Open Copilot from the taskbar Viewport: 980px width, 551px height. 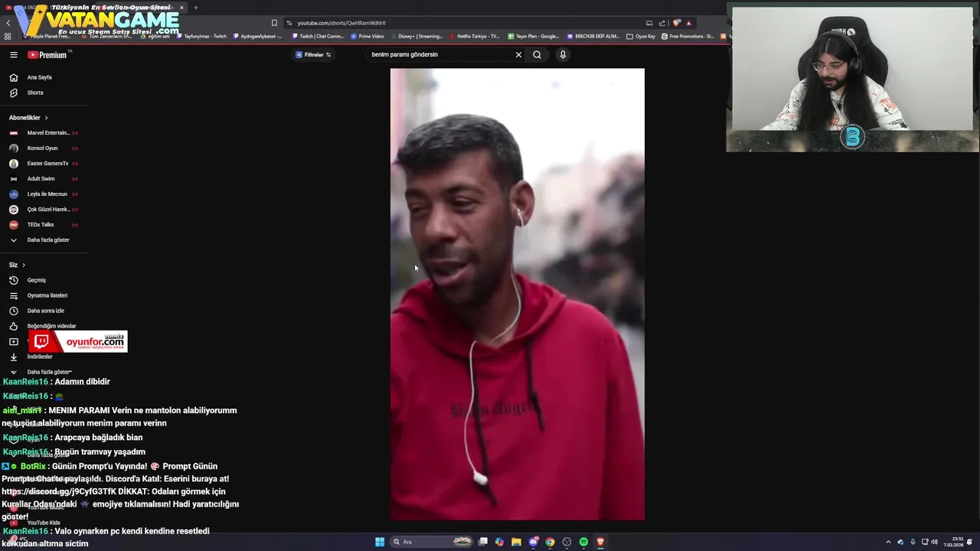click(499, 542)
